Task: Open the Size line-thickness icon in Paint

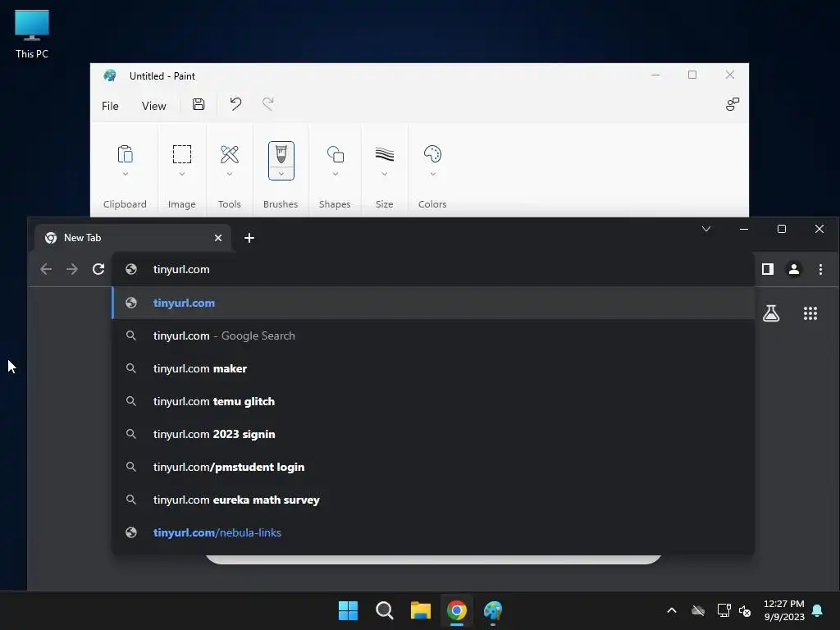Action: [x=384, y=154]
